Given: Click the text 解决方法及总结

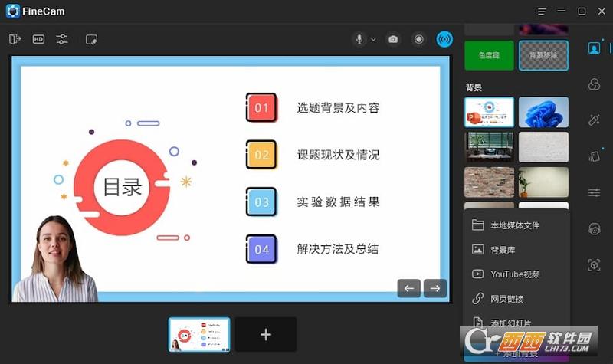Looking at the screenshot, I should pyautogui.click(x=338, y=249).
